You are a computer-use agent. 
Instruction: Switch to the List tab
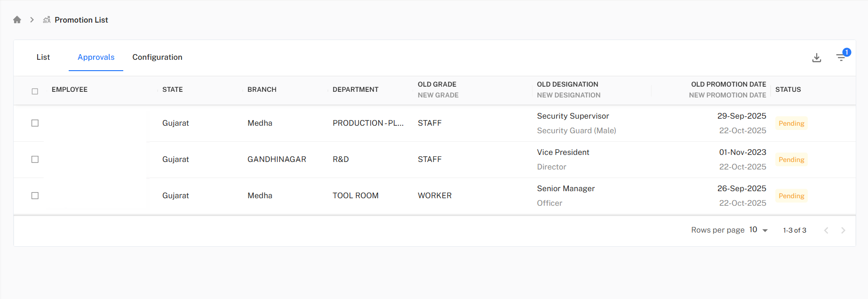(43, 57)
